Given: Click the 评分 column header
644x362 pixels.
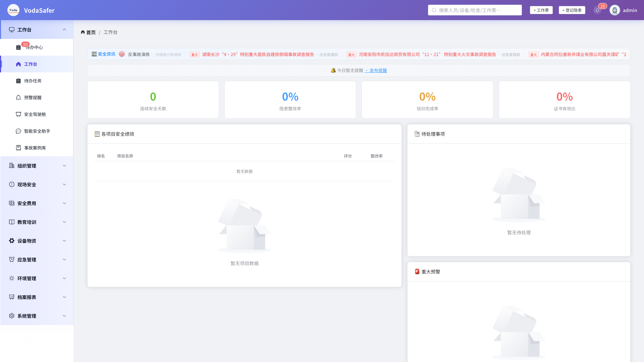Looking at the screenshot, I should [348, 156].
